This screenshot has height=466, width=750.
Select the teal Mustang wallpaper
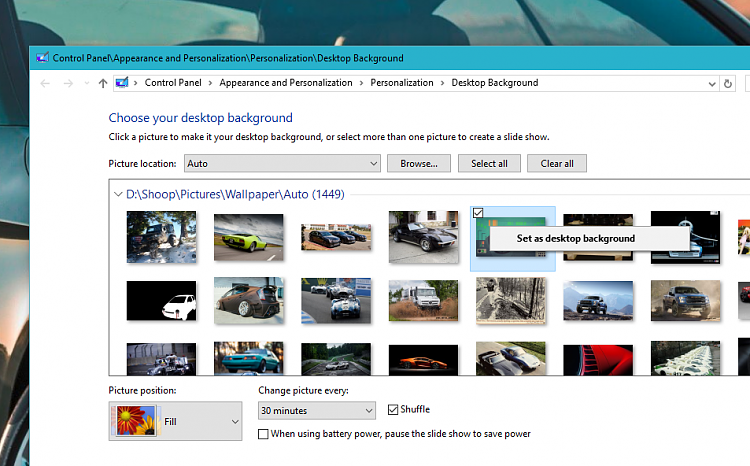[x=249, y=358]
